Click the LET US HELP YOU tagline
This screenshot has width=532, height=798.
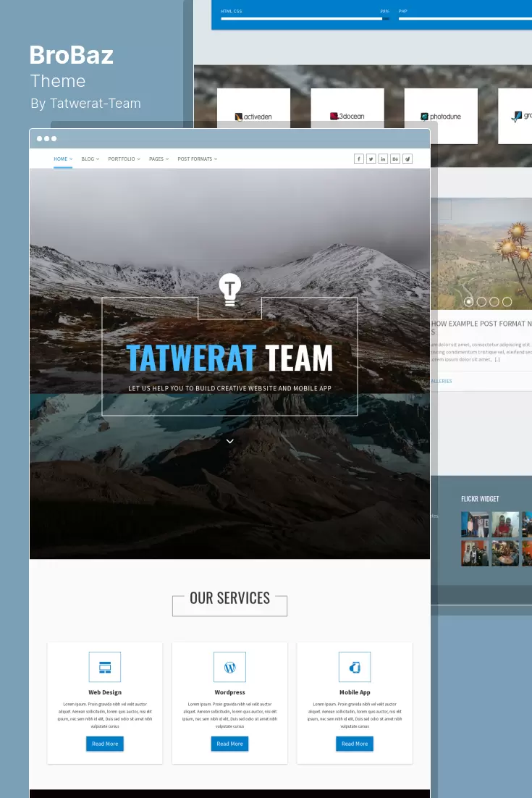pyautogui.click(x=230, y=388)
